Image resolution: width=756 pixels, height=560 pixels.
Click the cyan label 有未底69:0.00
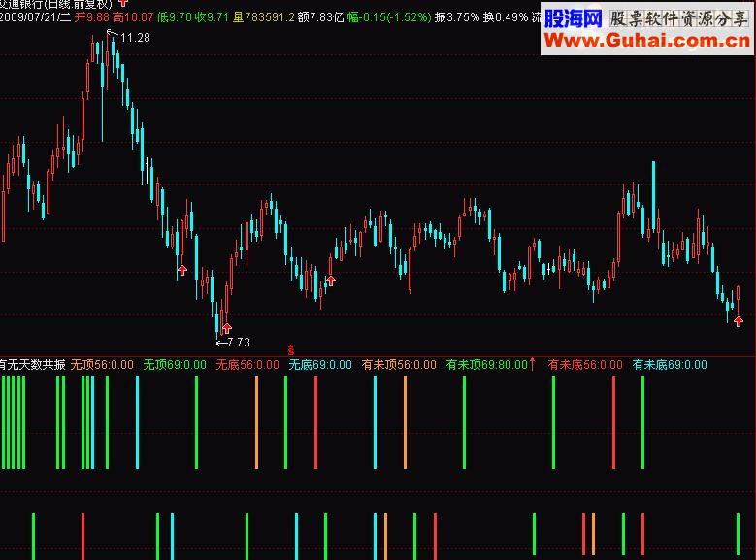[670, 365]
